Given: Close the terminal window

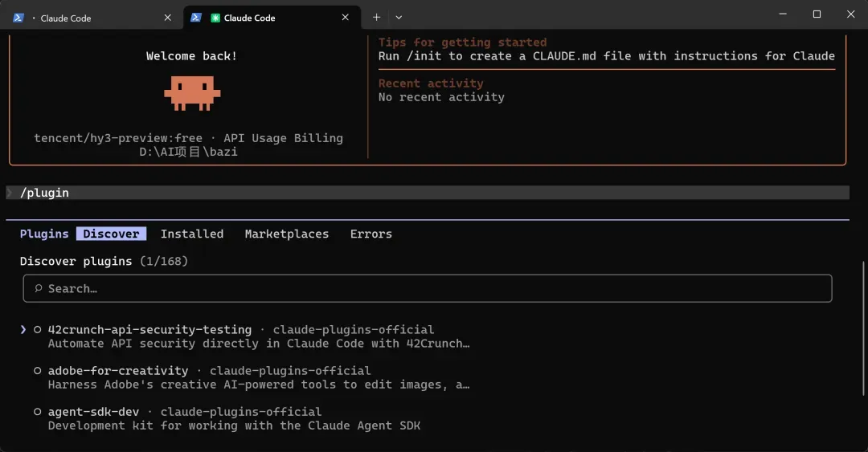Looking at the screenshot, I should (851, 14).
